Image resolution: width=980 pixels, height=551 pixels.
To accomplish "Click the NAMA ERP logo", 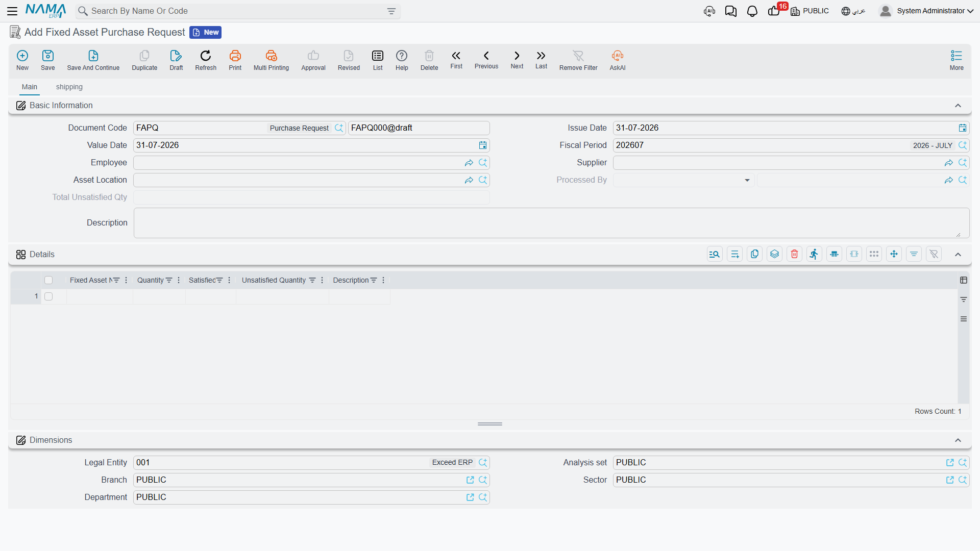I will click(45, 11).
